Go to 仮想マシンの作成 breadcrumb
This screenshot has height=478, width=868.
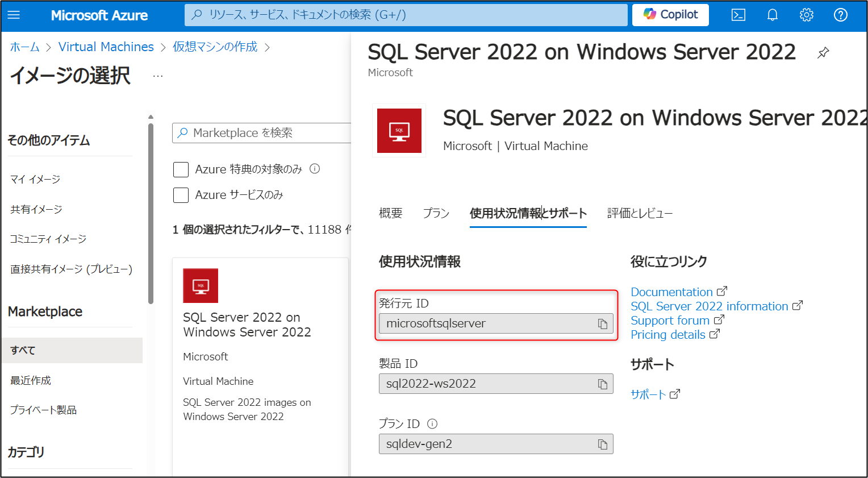(215, 47)
